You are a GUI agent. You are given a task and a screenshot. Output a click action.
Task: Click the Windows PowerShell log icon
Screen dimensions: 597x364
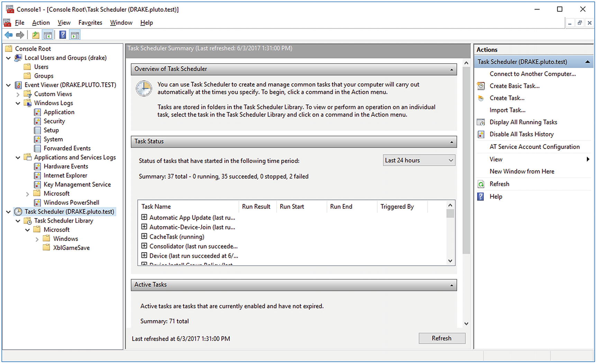(x=37, y=202)
